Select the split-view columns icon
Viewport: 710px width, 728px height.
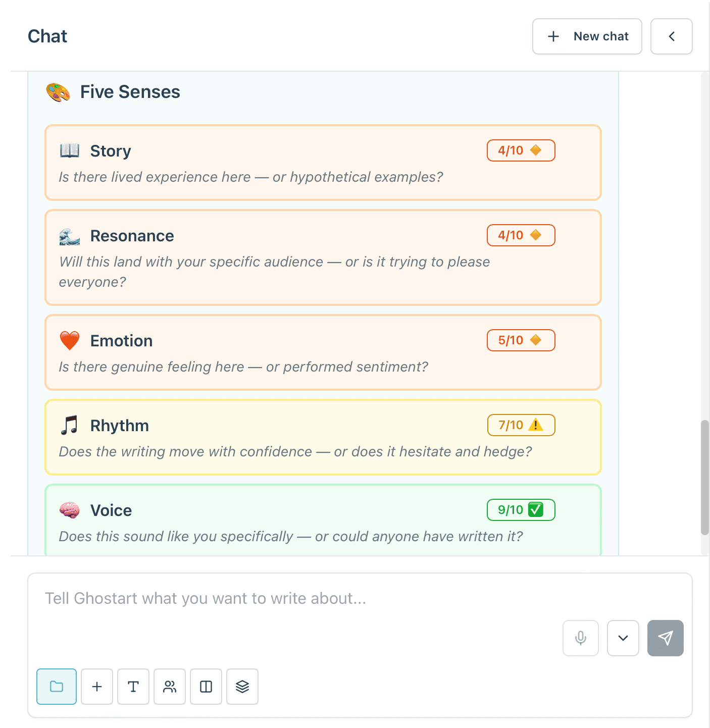tap(206, 687)
